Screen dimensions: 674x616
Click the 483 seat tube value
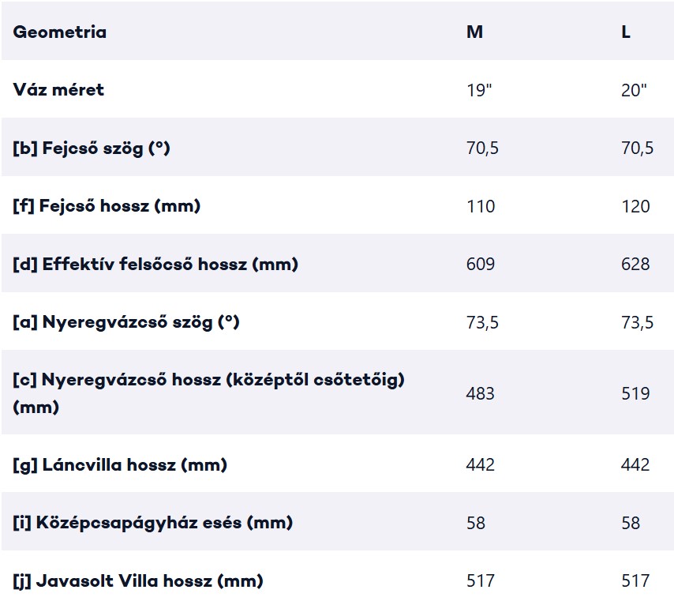[x=481, y=393]
